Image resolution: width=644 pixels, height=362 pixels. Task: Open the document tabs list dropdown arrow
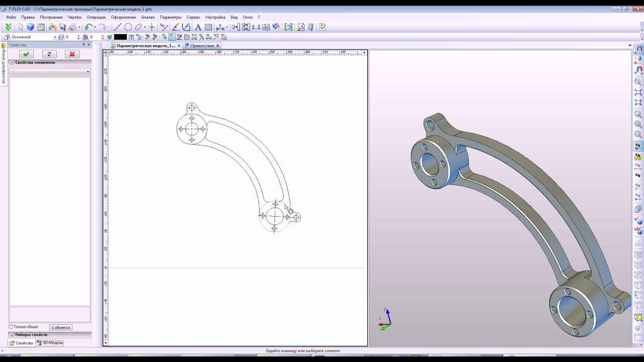pos(630,46)
